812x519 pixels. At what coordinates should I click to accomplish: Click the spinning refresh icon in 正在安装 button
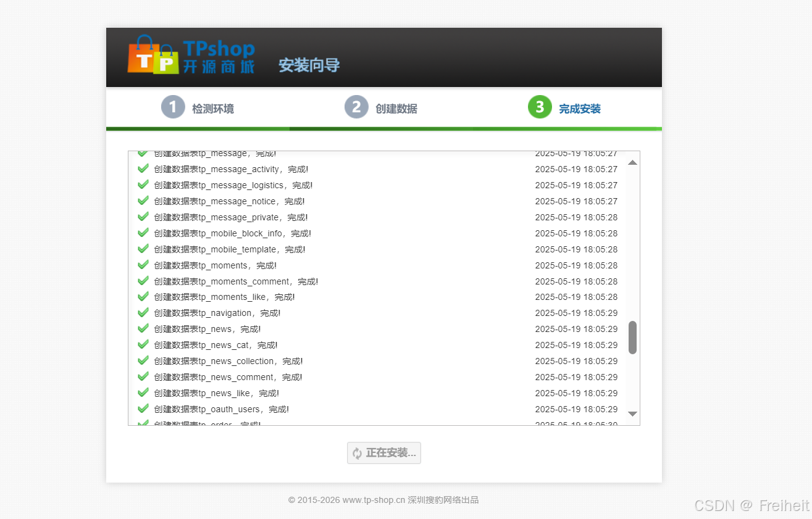click(x=357, y=453)
